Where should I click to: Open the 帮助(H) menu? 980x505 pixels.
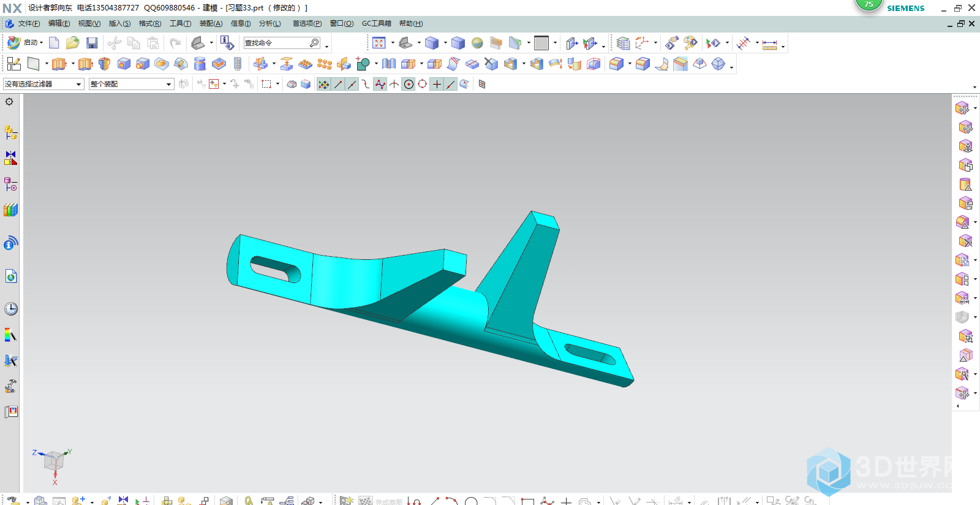pyautogui.click(x=411, y=24)
